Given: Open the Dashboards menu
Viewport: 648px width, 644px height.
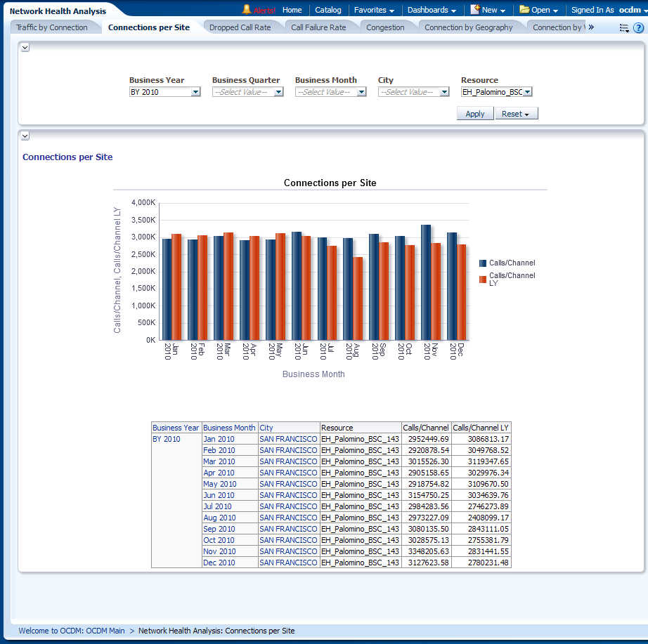Looking at the screenshot, I should [x=432, y=10].
